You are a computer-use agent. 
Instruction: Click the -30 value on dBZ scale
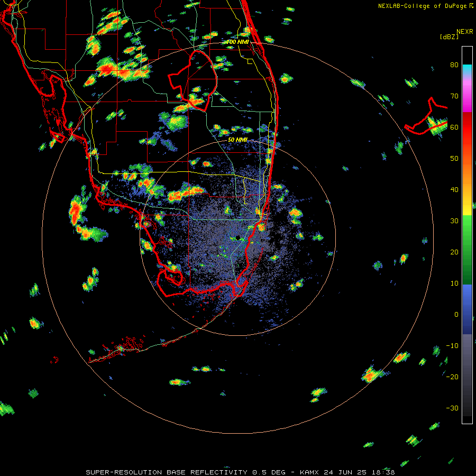click(452, 408)
